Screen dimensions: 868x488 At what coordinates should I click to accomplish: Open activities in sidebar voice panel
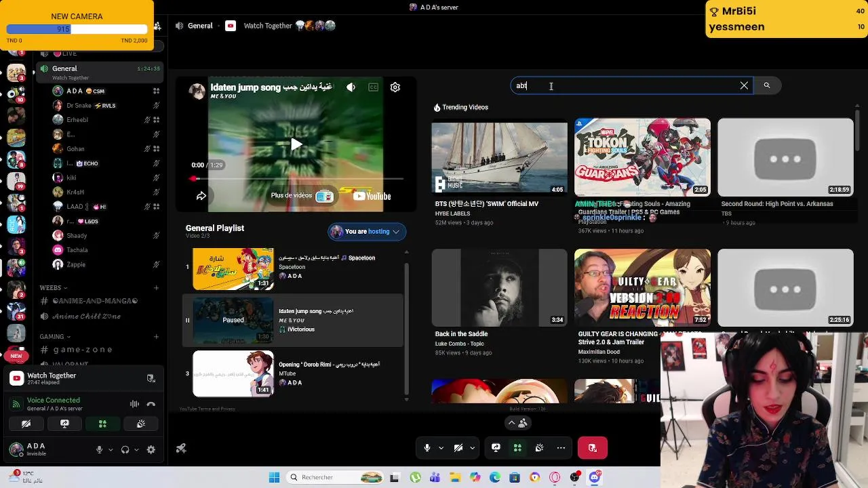tap(102, 424)
